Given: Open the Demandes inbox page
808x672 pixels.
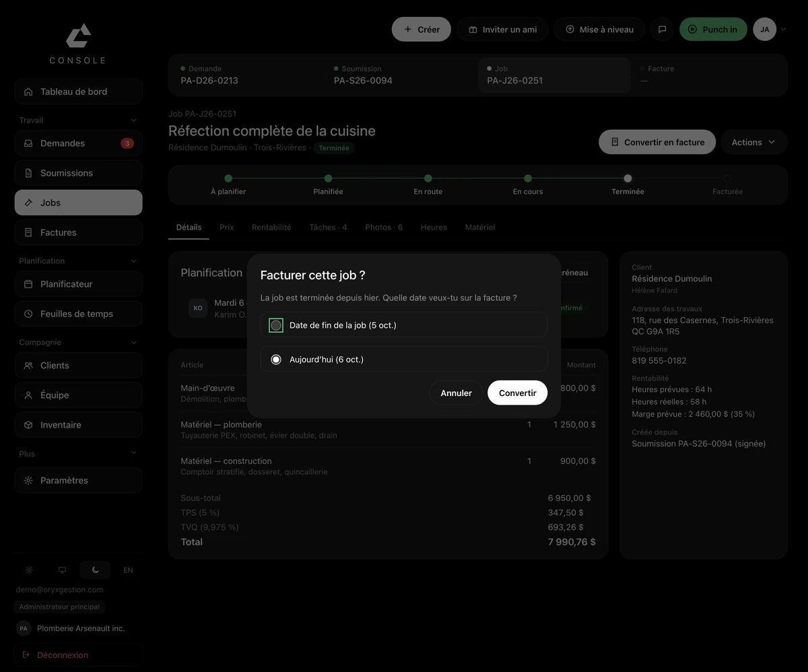Looking at the screenshot, I should point(78,143).
